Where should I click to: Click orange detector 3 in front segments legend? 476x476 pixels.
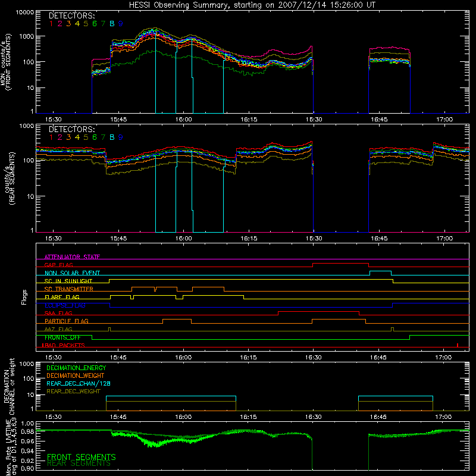pos(68,24)
